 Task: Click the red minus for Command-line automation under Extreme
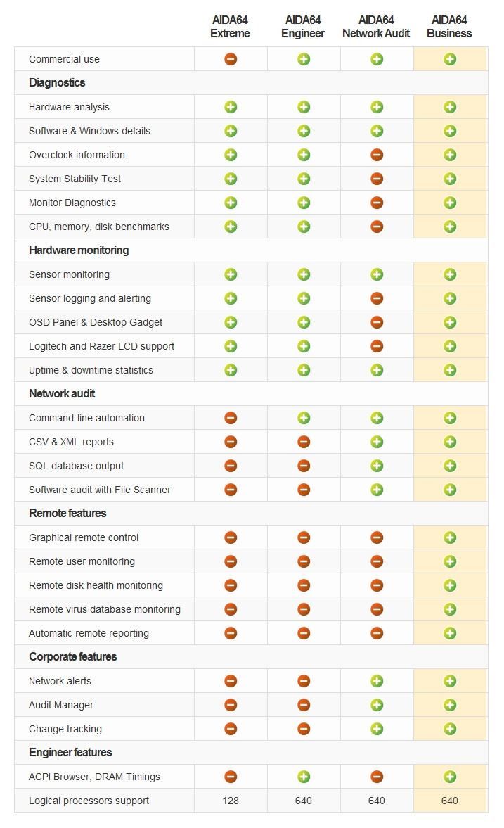[x=231, y=418]
